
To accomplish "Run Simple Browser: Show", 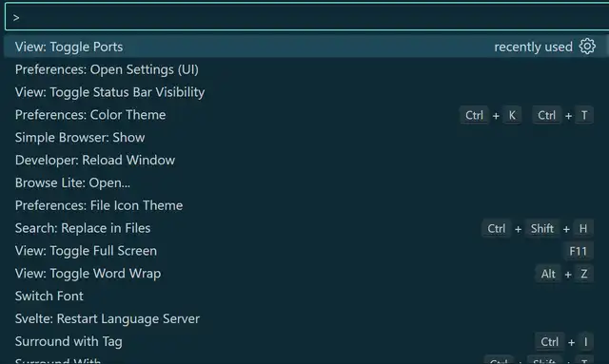I will tap(304, 138).
